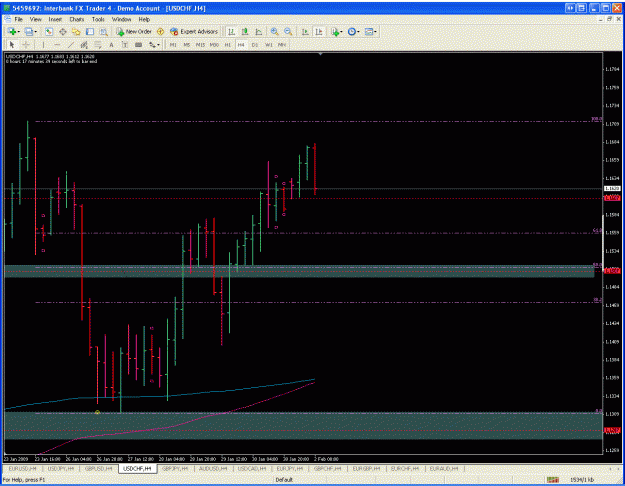The height and width of the screenshot is (486, 625).
Task: Select the Crosshair tool
Action: pos(26,45)
